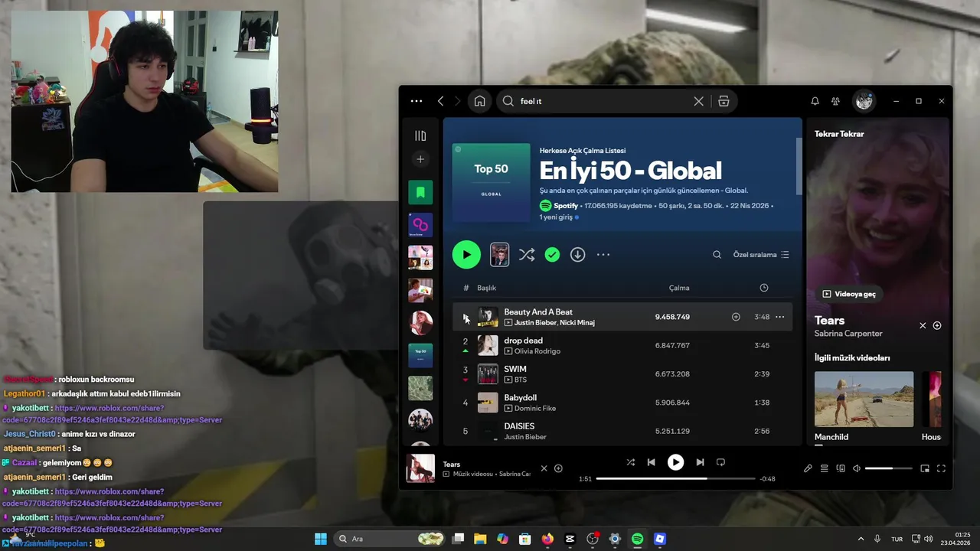Sort by the duration clock column icon
Image resolution: width=980 pixels, height=551 pixels.
pyautogui.click(x=763, y=288)
